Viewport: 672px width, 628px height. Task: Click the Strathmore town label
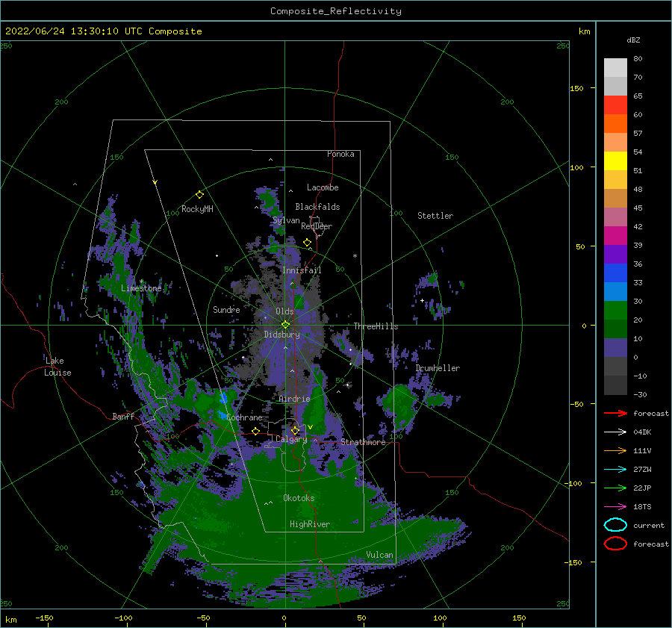363,442
